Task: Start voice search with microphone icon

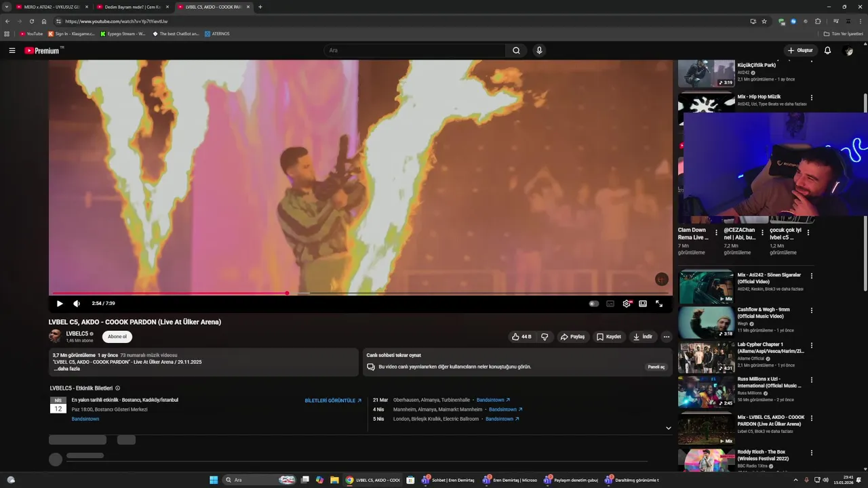Action: tap(539, 50)
